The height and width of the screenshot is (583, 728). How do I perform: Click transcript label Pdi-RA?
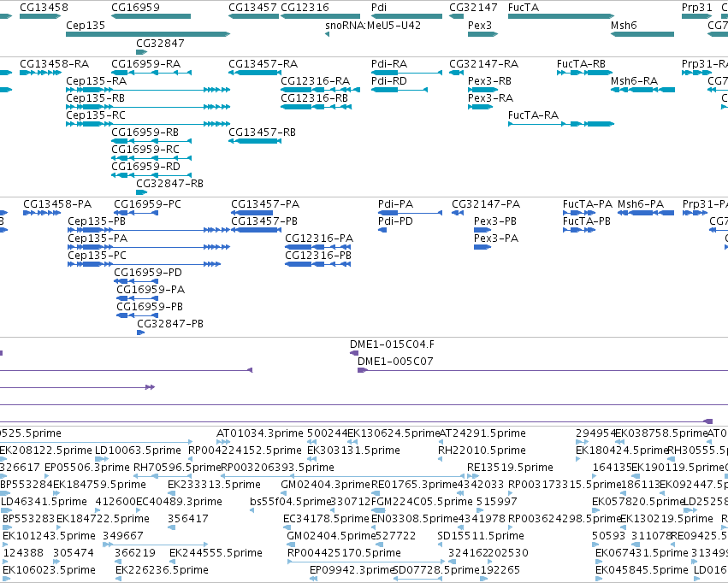(389, 63)
